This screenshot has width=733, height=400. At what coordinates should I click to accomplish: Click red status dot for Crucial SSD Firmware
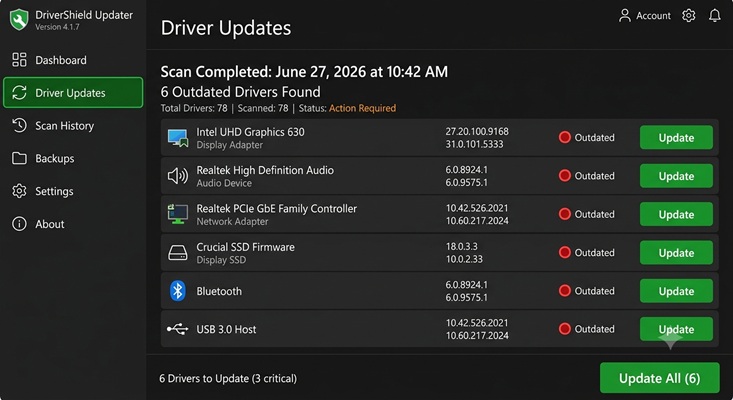tap(565, 252)
